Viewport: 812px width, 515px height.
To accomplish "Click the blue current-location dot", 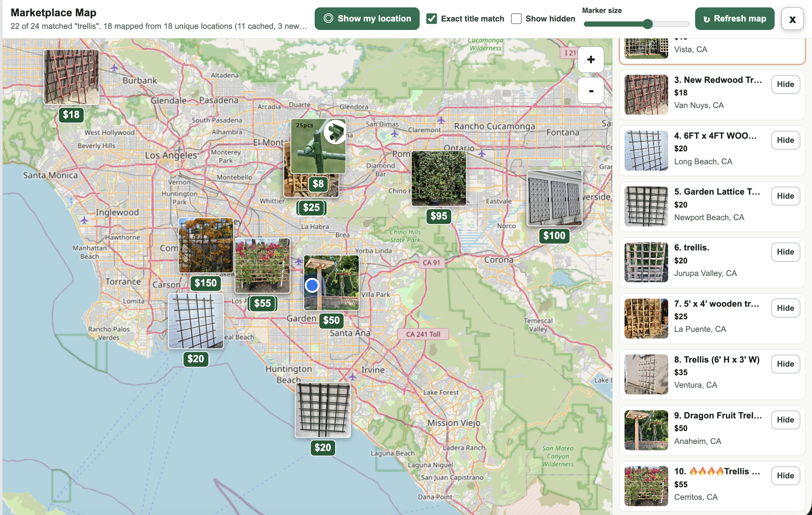I will (x=312, y=285).
